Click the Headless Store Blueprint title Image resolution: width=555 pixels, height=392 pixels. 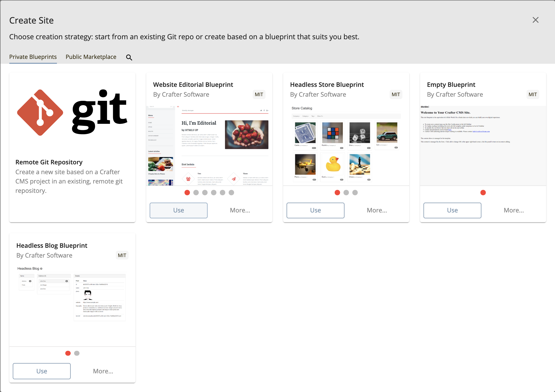pyautogui.click(x=327, y=85)
